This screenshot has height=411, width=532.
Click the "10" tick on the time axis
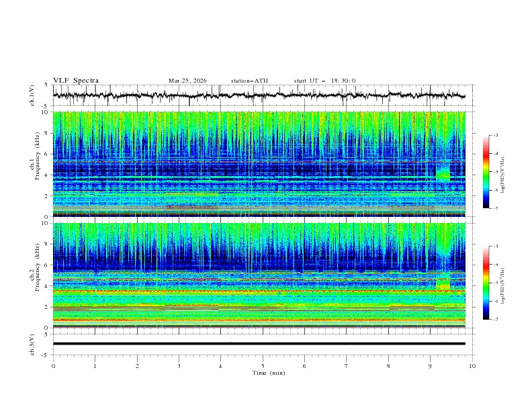(472, 366)
